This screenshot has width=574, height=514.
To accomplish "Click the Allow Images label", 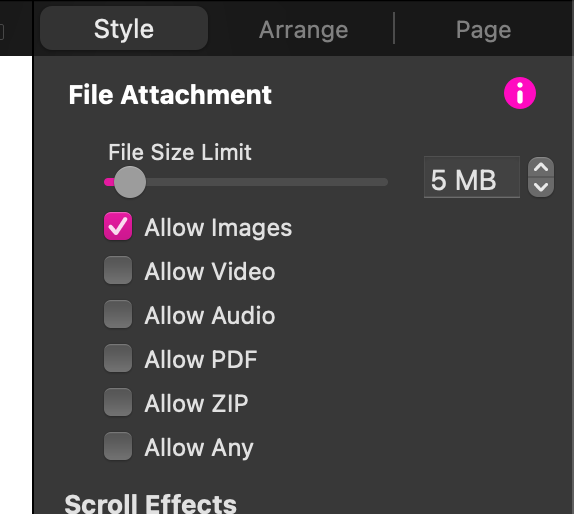I will click(x=218, y=228).
